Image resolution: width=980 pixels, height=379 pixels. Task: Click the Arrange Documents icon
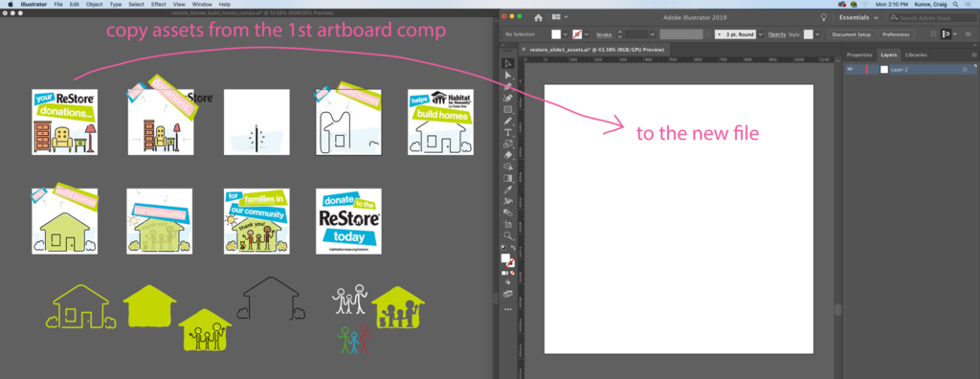[556, 17]
